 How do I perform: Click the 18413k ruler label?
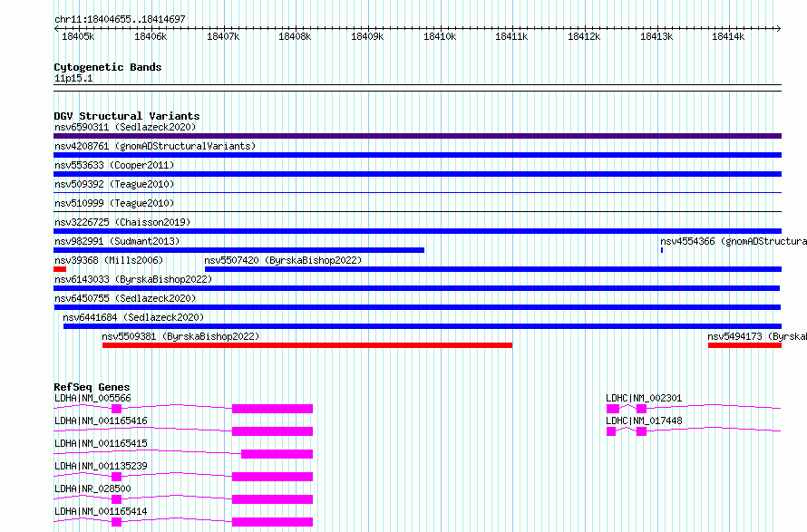[x=656, y=36]
